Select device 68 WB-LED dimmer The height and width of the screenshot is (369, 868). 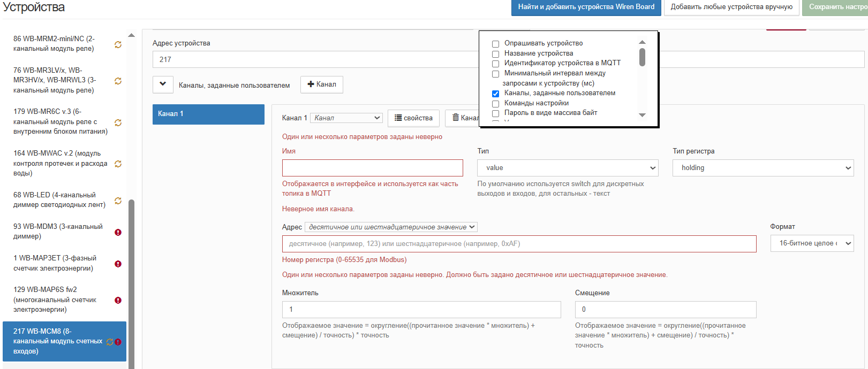point(64,200)
